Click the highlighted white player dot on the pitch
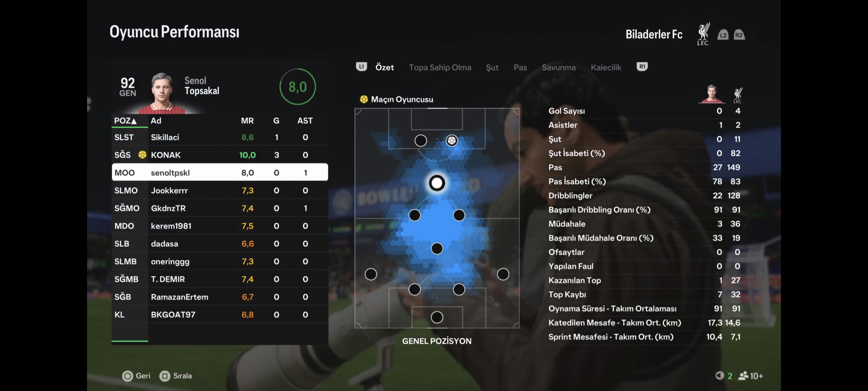Screen dimensions: 868x391 437,183
